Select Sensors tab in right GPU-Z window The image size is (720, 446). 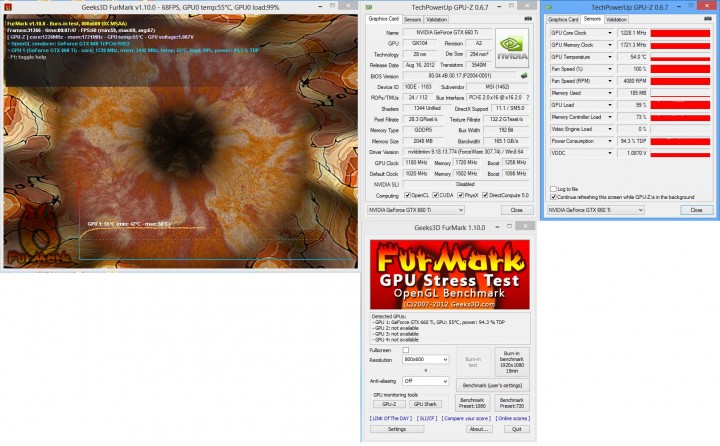click(x=592, y=19)
